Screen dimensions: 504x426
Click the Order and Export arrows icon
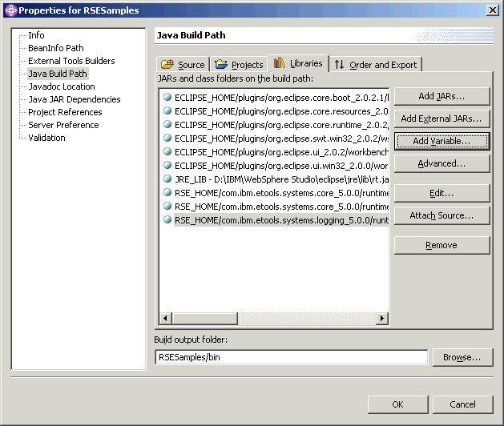point(340,65)
